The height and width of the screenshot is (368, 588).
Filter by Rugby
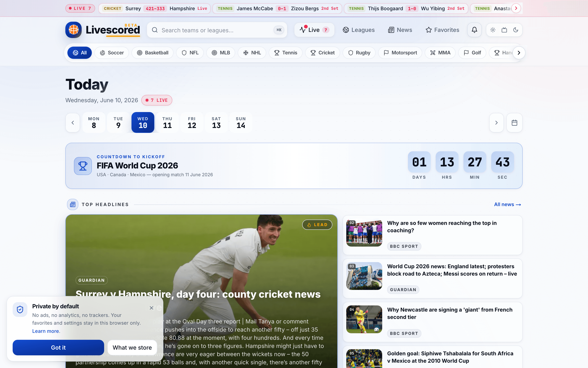click(x=359, y=53)
